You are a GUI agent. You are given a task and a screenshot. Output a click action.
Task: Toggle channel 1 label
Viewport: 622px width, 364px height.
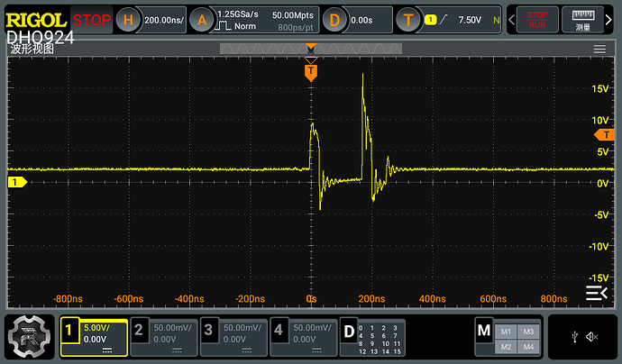click(69, 330)
